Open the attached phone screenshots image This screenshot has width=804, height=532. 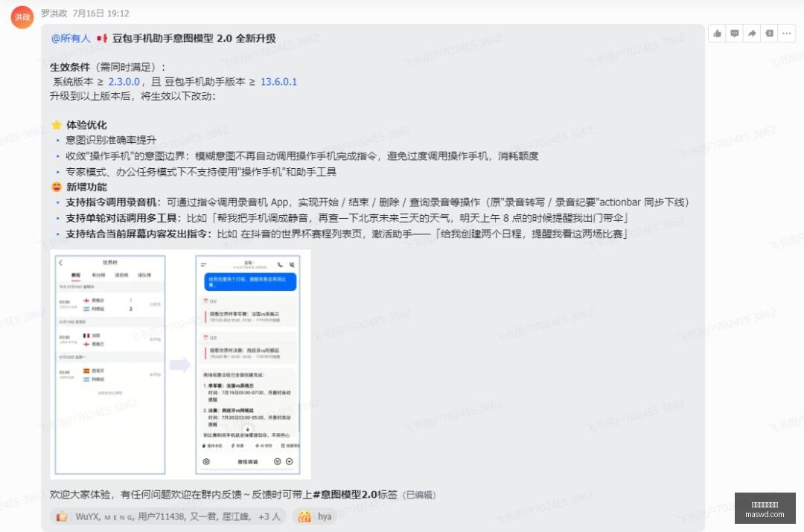180,365
